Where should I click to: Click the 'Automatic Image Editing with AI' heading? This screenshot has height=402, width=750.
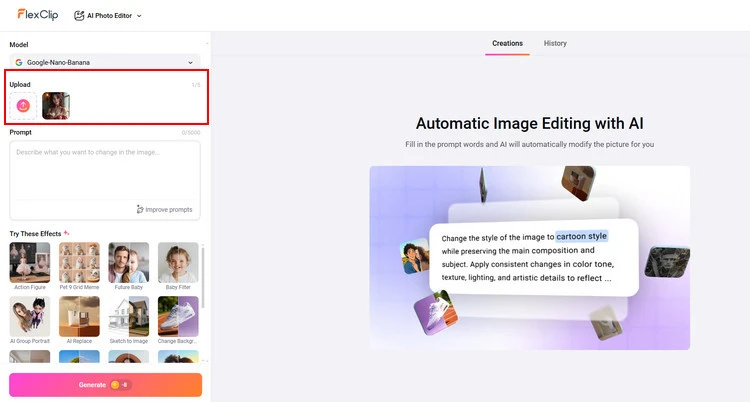[529, 123]
